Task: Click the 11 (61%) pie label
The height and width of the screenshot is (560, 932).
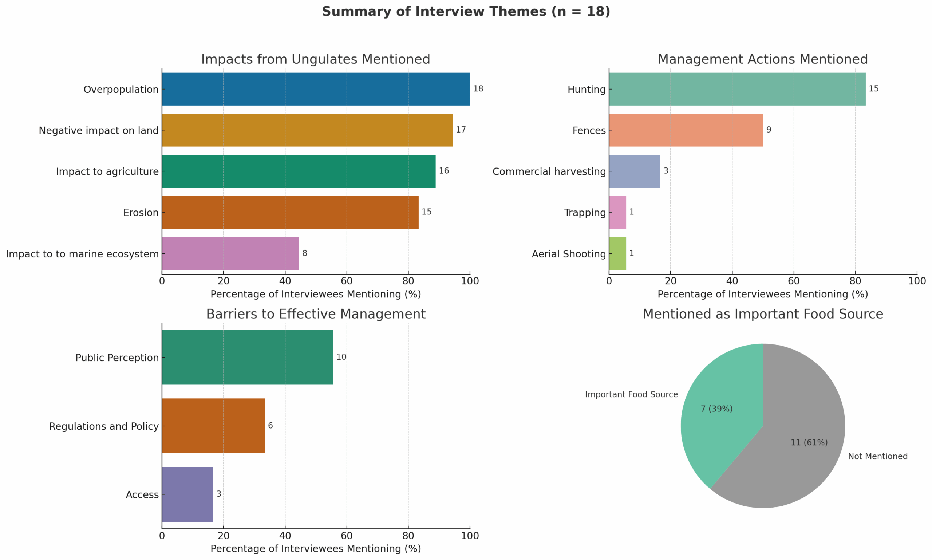Action: [x=809, y=442]
